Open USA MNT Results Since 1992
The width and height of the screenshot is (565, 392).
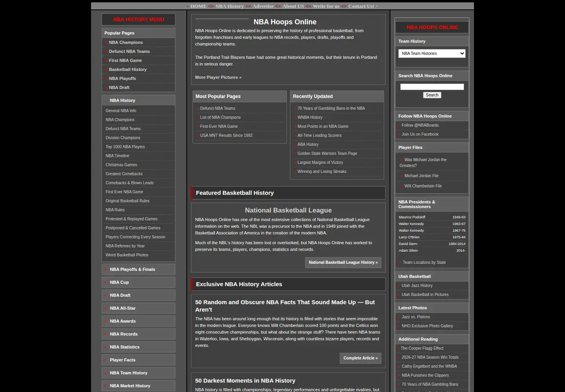226,135
